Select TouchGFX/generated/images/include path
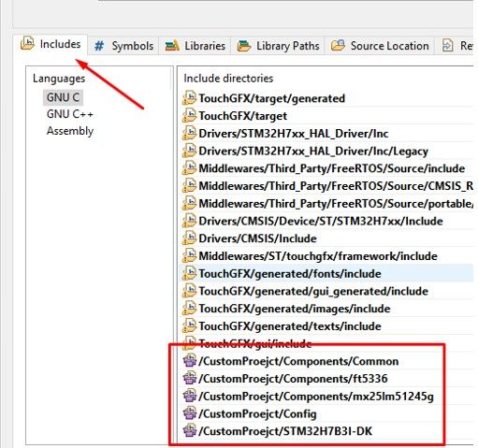The image size is (478, 448). click(295, 309)
